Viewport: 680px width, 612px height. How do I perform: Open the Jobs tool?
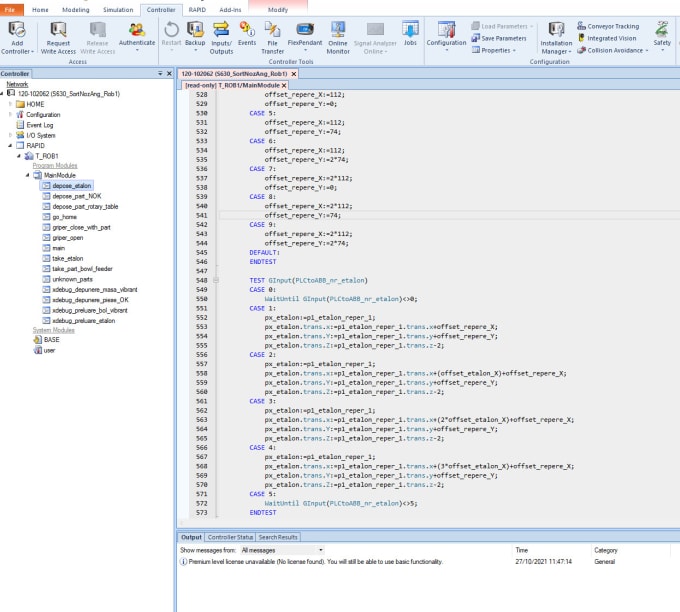point(410,34)
